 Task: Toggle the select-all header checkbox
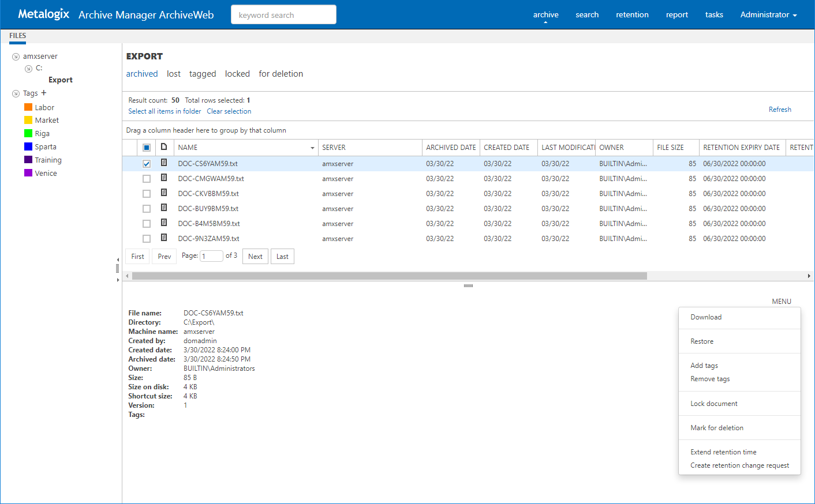point(147,148)
